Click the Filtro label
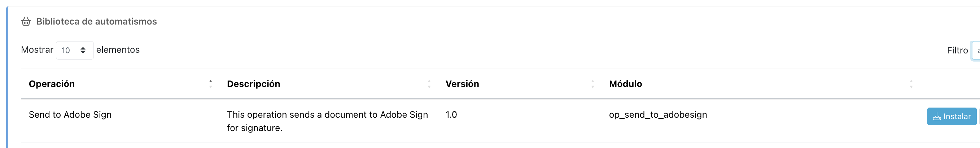980x148 pixels. coord(957,50)
